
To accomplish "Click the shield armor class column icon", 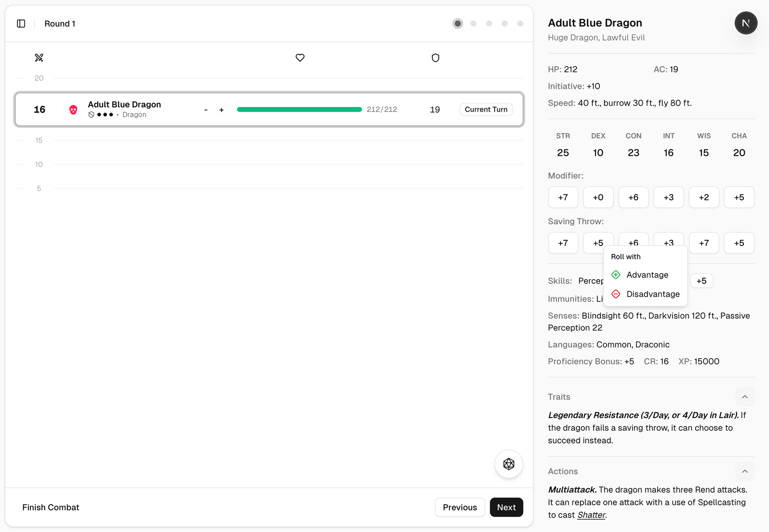I will [435, 58].
